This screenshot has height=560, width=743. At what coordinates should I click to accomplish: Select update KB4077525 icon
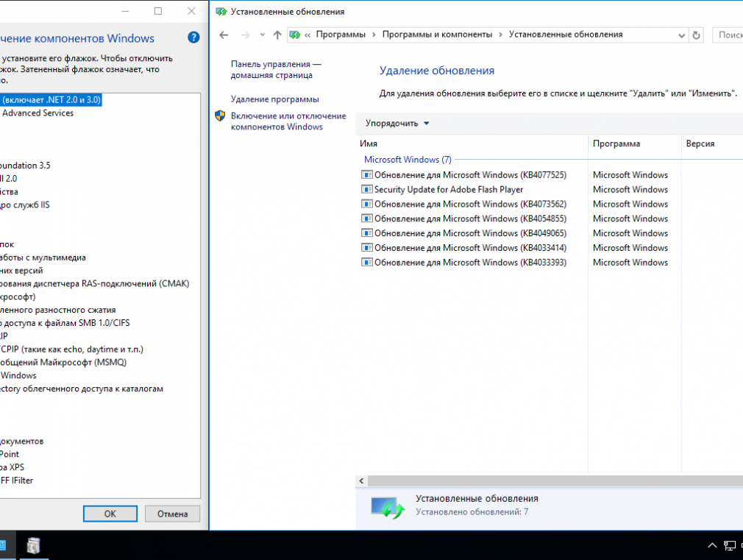(367, 175)
